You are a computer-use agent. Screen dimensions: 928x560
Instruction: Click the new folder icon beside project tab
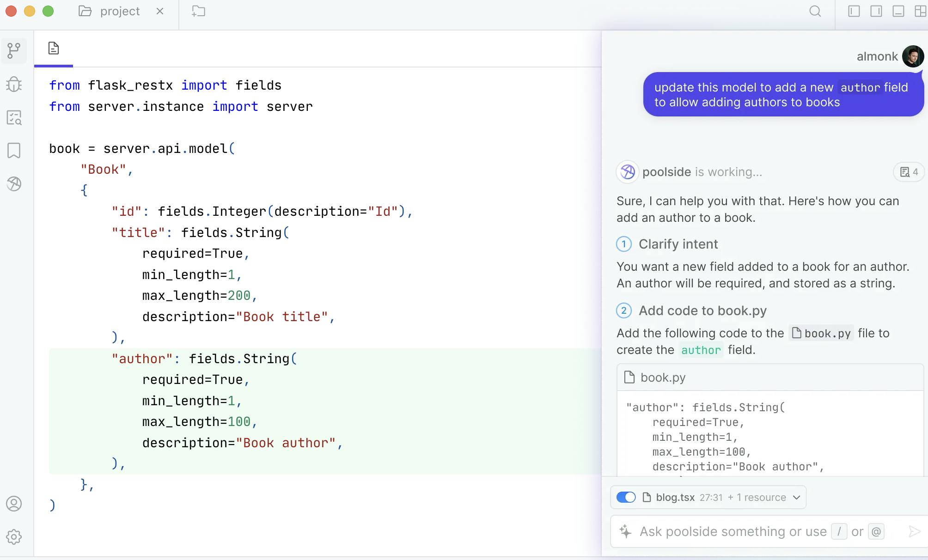click(x=199, y=12)
